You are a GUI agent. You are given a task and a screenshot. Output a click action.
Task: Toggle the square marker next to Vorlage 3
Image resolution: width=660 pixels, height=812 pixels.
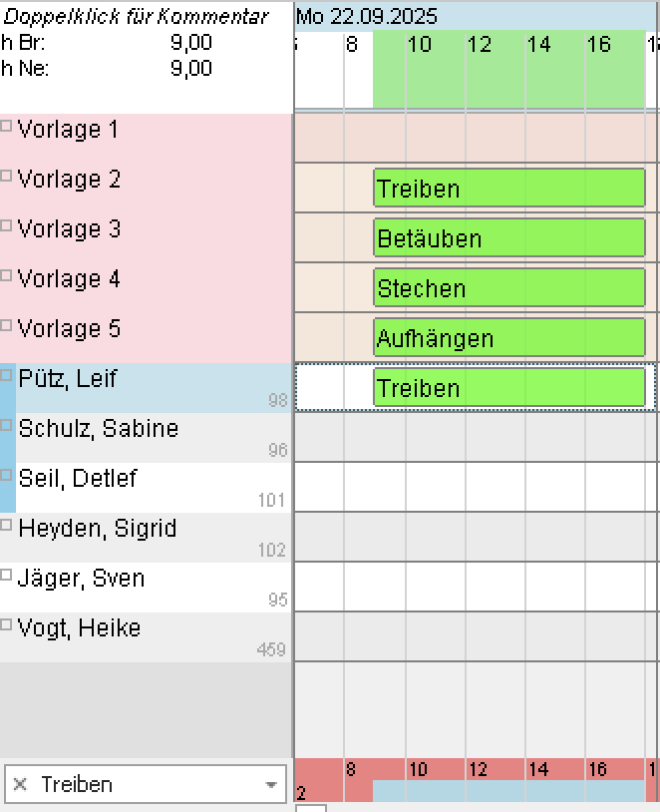(x=6, y=225)
